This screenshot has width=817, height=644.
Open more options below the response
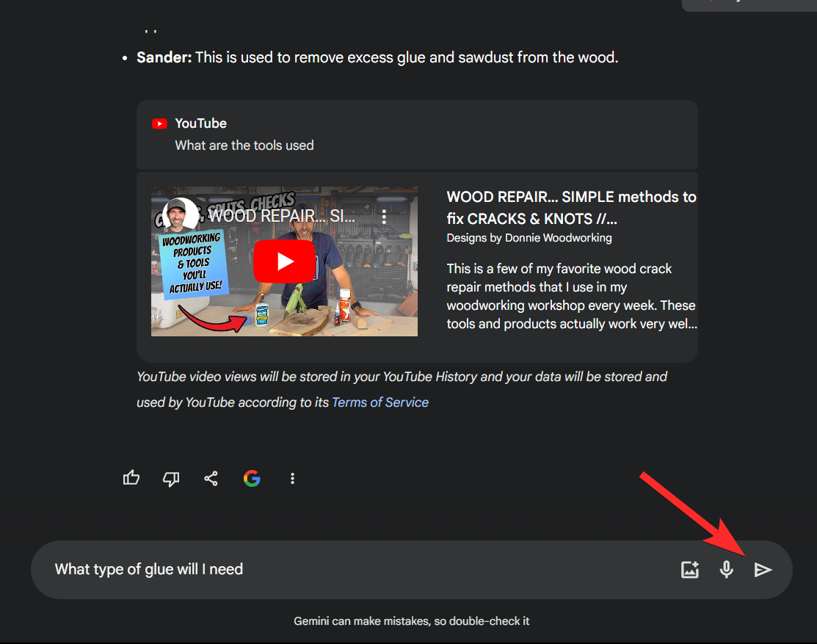point(292,479)
